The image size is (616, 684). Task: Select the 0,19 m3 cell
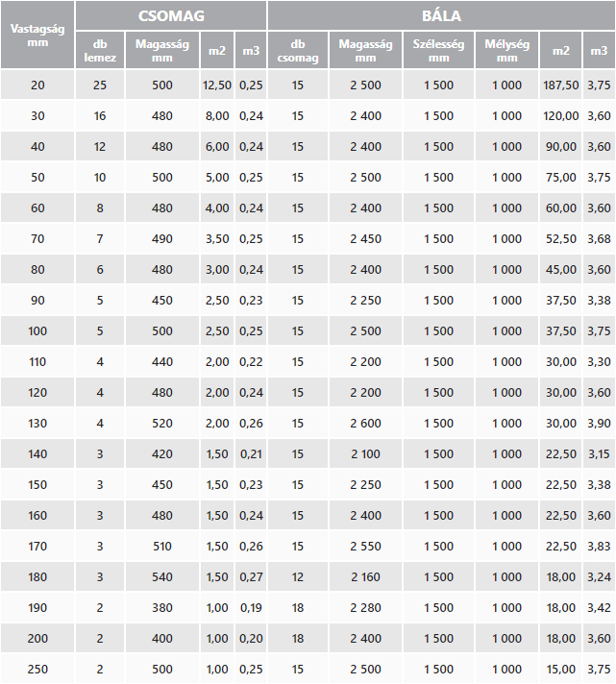tap(251, 608)
